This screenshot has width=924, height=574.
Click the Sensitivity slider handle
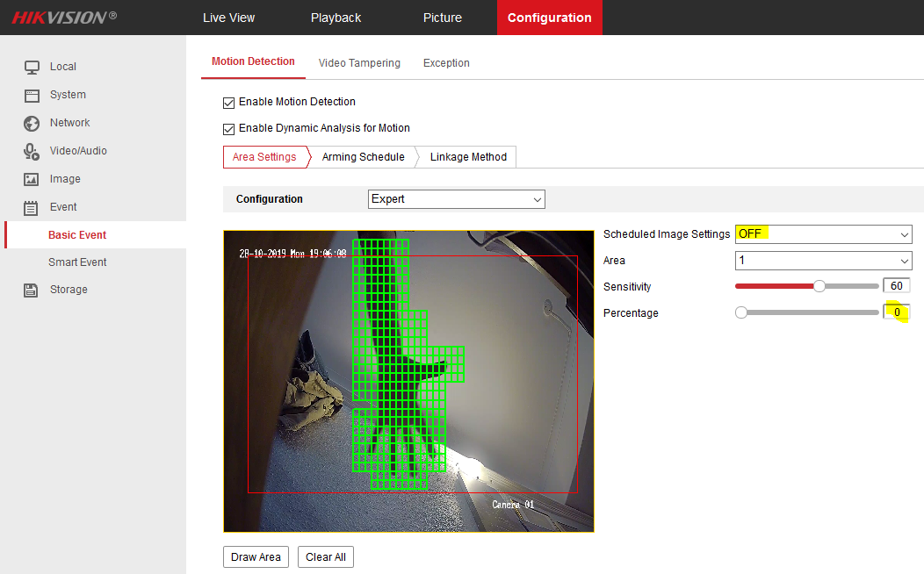819,286
